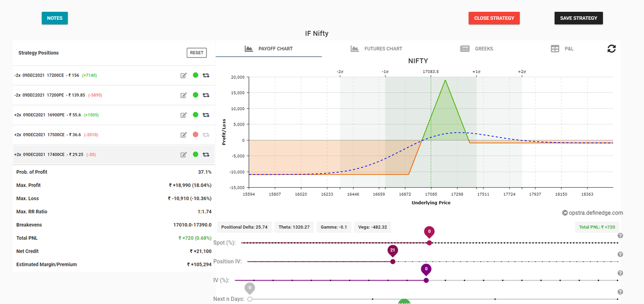This screenshot has width=644, height=304.
Task: Open help for Spot (%) slider
Action: pyautogui.click(x=620, y=236)
